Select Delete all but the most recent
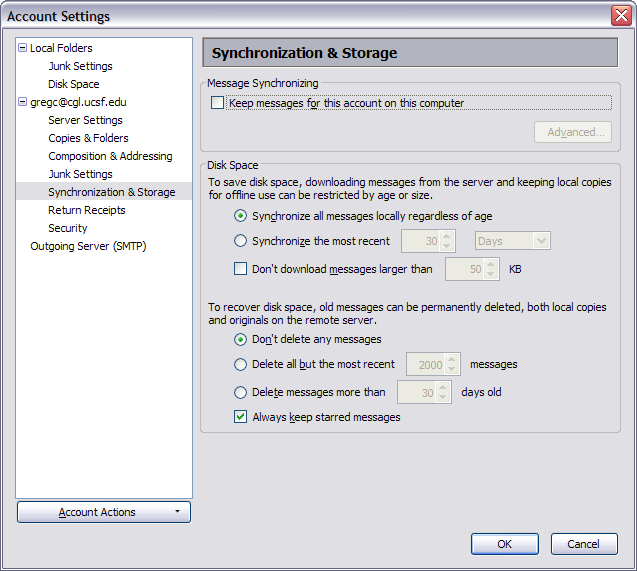The image size is (637, 571). (x=240, y=365)
